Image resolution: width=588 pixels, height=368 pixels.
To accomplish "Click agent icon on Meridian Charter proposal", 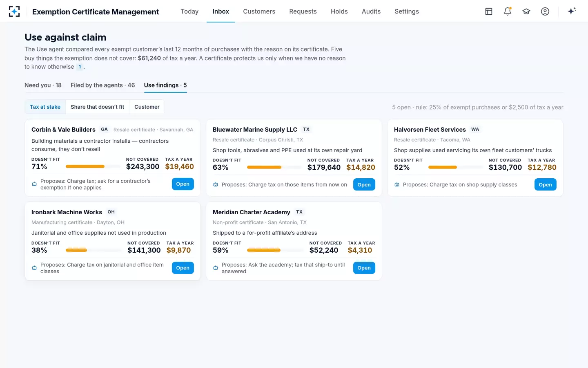I will point(216,268).
